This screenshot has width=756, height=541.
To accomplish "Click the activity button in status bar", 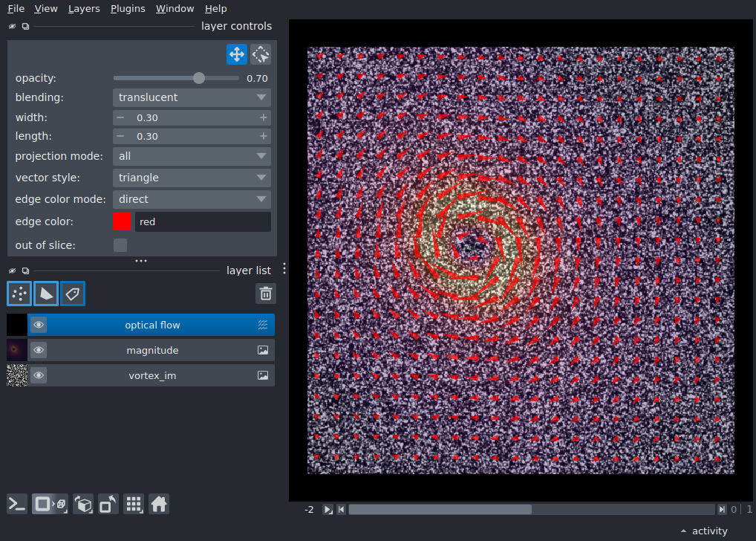I will pos(704,531).
